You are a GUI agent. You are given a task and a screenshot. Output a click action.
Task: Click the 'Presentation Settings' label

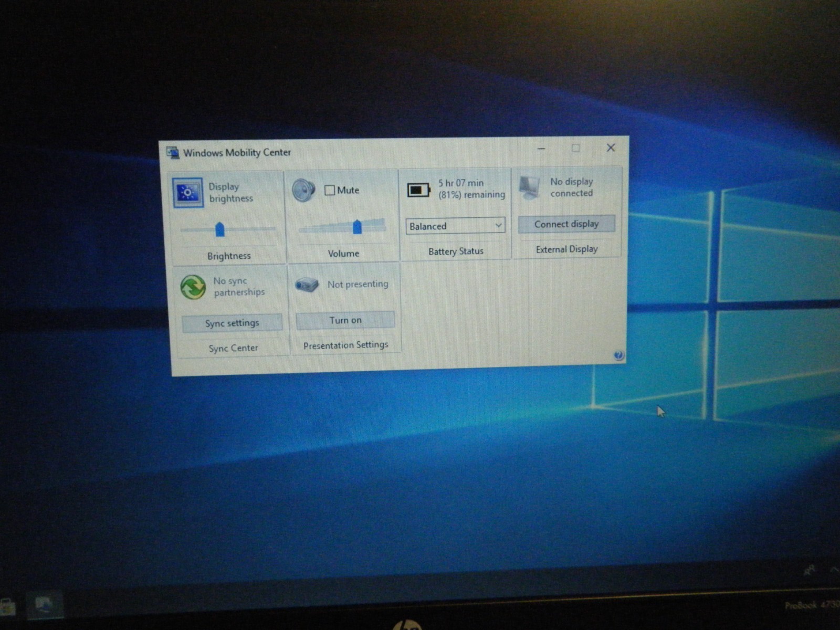(346, 345)
